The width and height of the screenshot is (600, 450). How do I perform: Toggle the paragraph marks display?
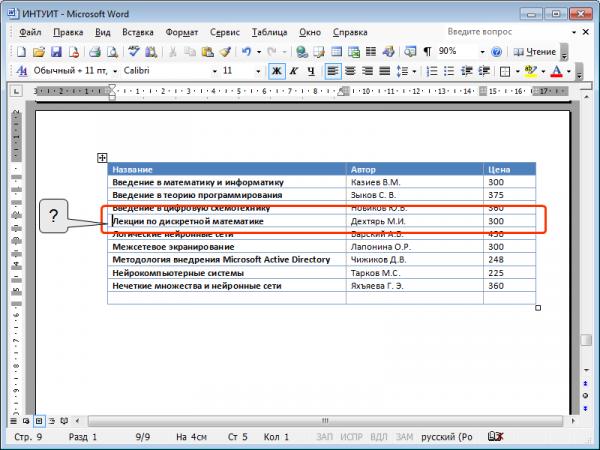coord(427,52)
